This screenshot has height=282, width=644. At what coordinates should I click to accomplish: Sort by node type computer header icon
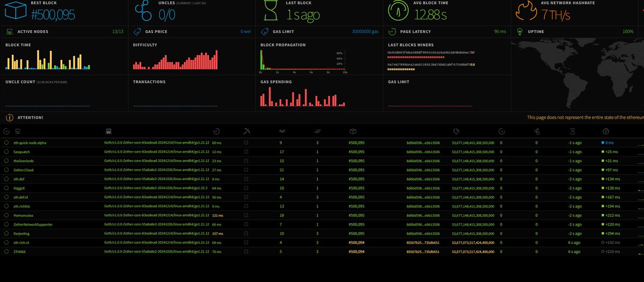108,131
